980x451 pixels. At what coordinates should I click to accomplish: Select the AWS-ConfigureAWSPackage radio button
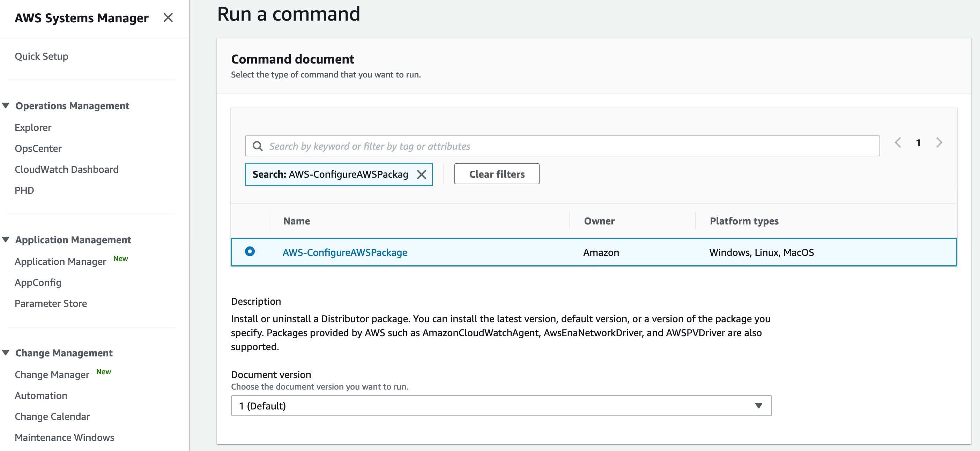click(x=250, y=252)
